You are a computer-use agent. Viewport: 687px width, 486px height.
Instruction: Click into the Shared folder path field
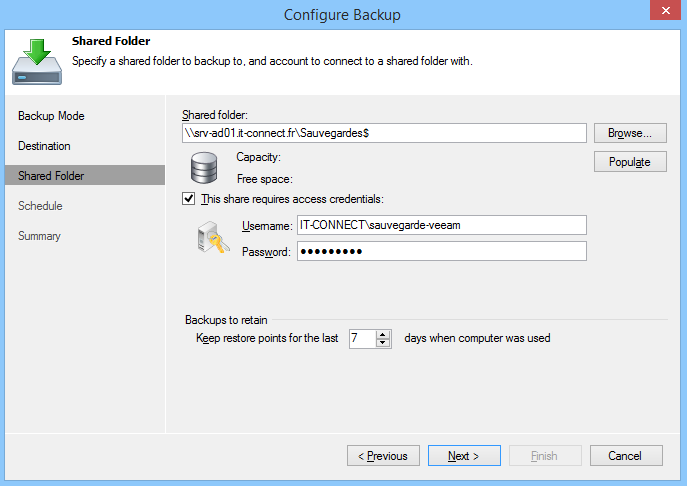[383, 133]
